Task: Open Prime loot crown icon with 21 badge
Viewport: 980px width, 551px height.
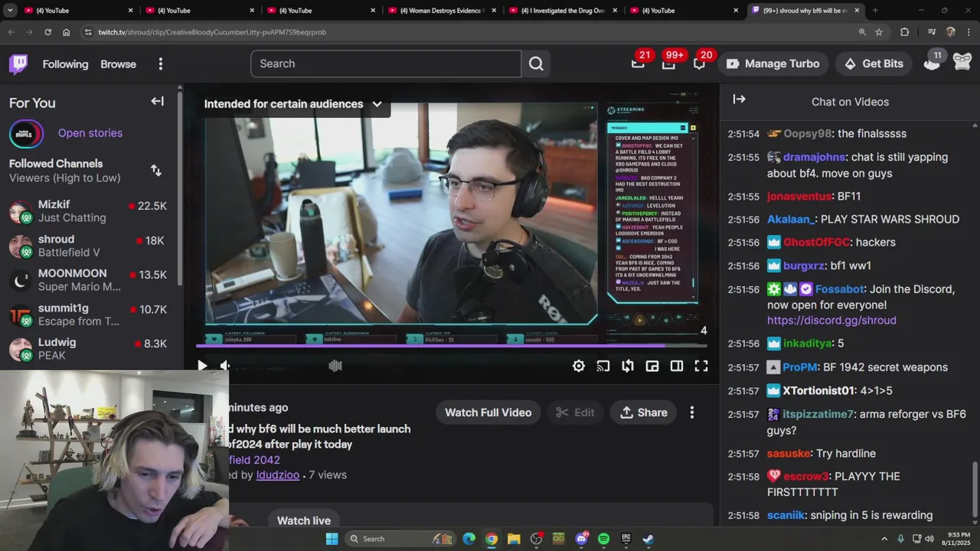Action: click(638, 64)
